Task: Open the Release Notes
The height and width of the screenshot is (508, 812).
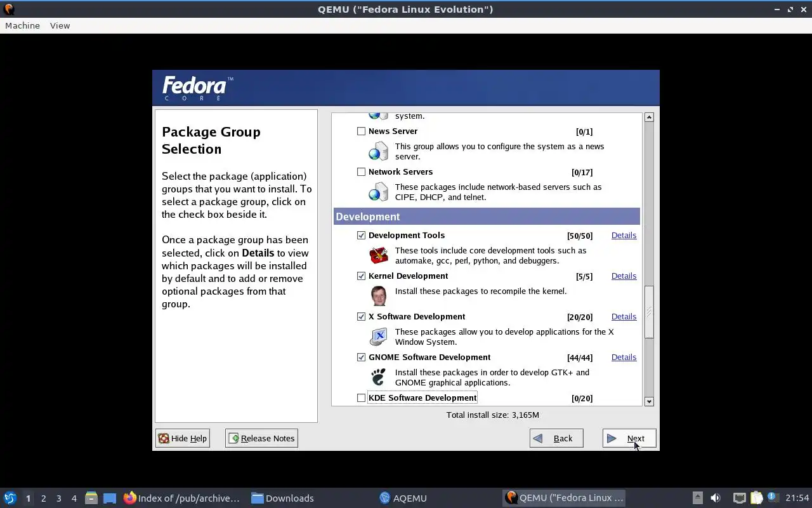Action: point(261,438)
